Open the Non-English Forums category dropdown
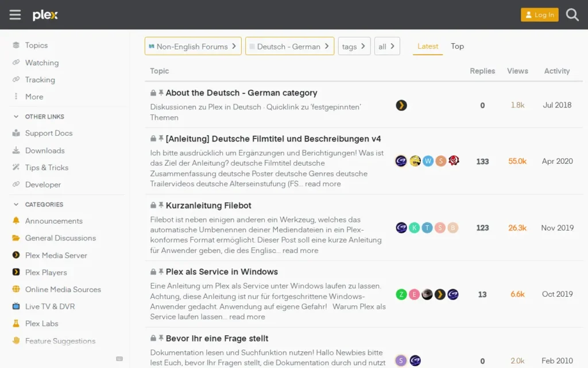The width and height of the screenshot is (588, 368). [x=193, y=46]
